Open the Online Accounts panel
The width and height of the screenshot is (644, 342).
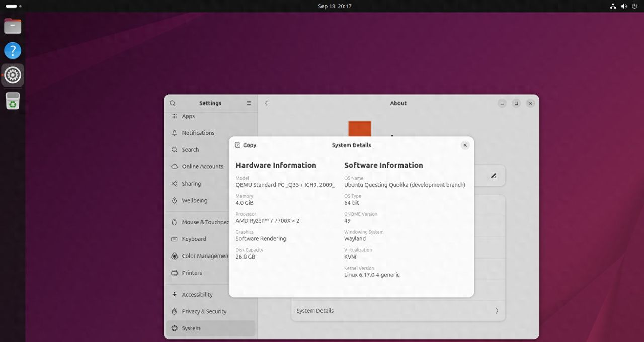[x=202, y=166]
